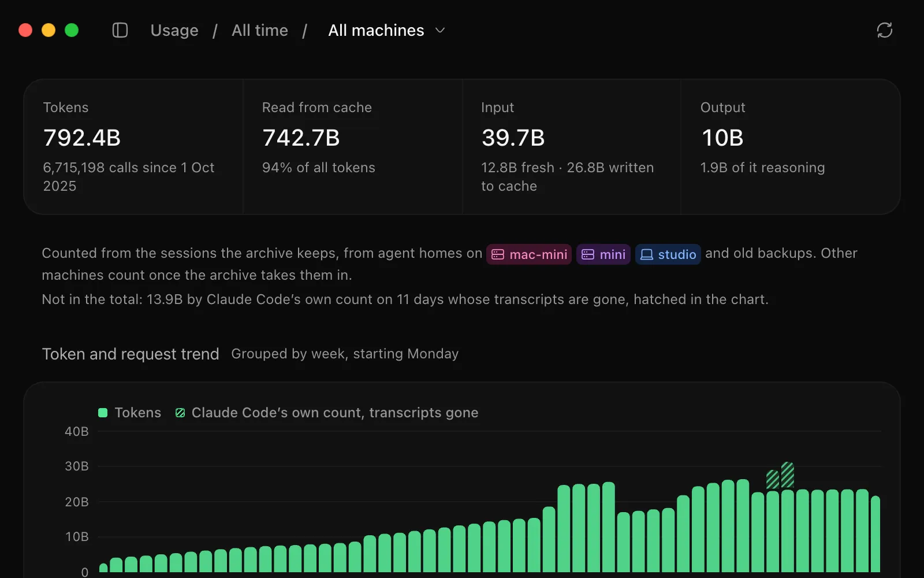Click "12.8B fresh · 26.8B written to cache"
Viewport: 924px width, 578px height.
click(x=568, y=177)
